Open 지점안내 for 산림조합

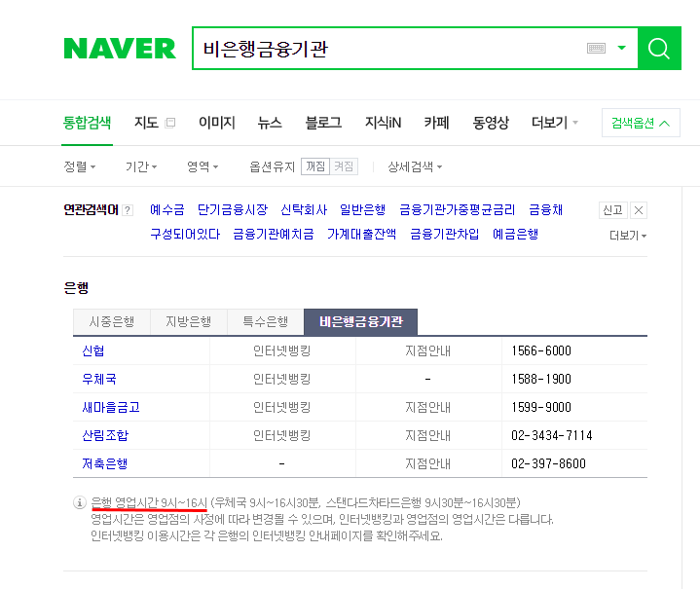pos(427,435)
